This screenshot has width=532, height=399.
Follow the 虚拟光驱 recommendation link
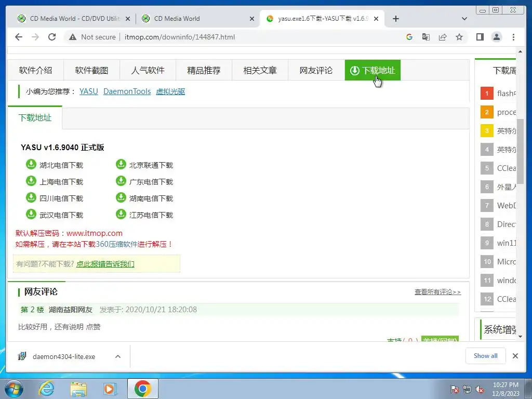click(170, 91)
